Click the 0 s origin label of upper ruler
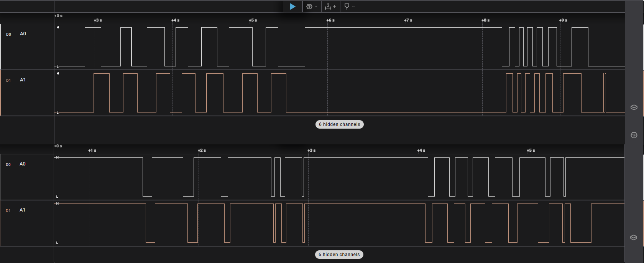Viewport: 644px width, 263px height. 59,16
